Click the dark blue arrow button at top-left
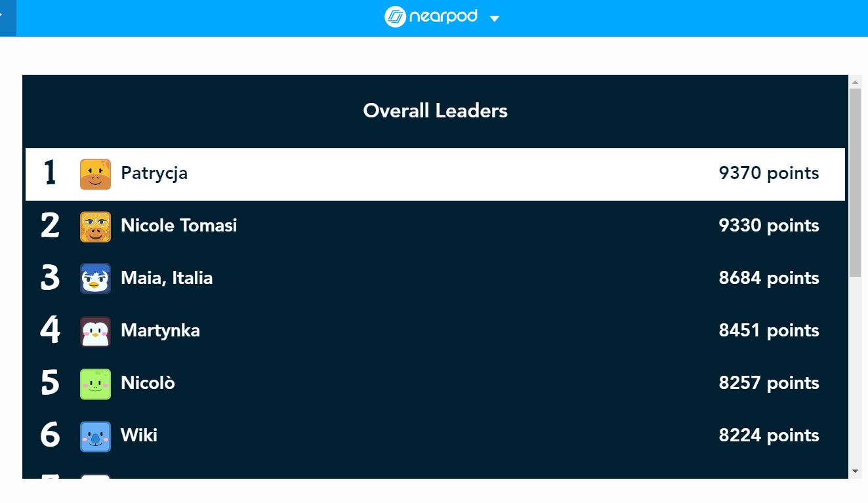The image size is (868, 503). click(x=7, y=16)
